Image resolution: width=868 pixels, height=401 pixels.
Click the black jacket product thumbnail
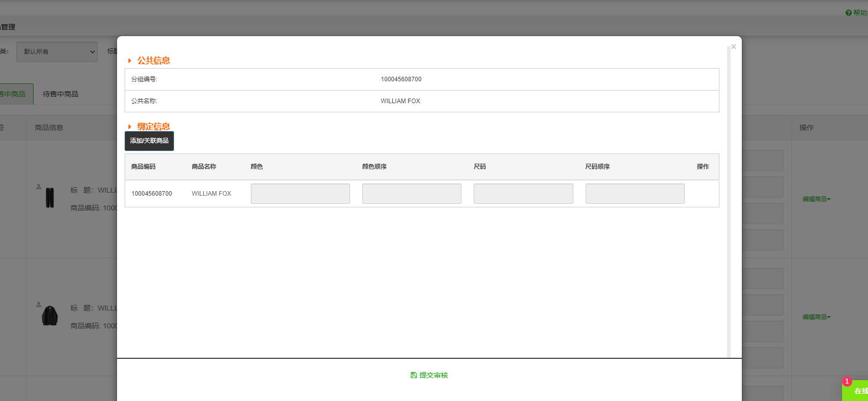[x=49, y=315]
